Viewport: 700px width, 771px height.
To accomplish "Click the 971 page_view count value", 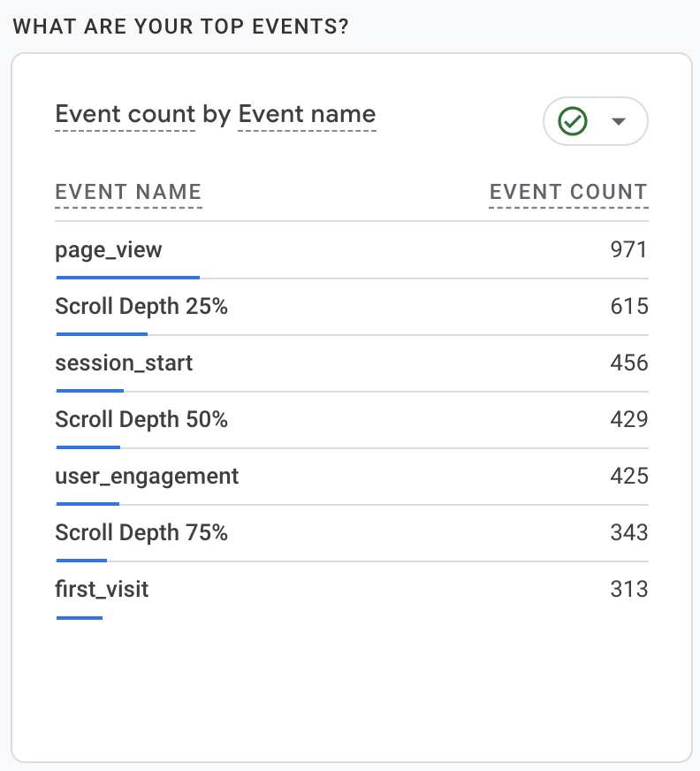I will 629,250.
